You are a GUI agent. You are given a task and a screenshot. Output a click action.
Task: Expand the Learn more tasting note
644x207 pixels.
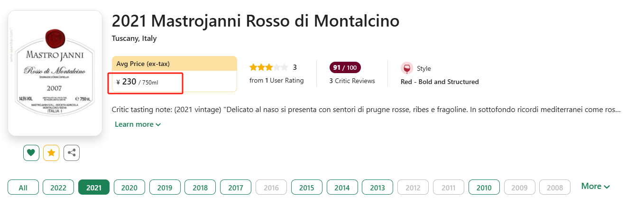(x=138, y=124)
